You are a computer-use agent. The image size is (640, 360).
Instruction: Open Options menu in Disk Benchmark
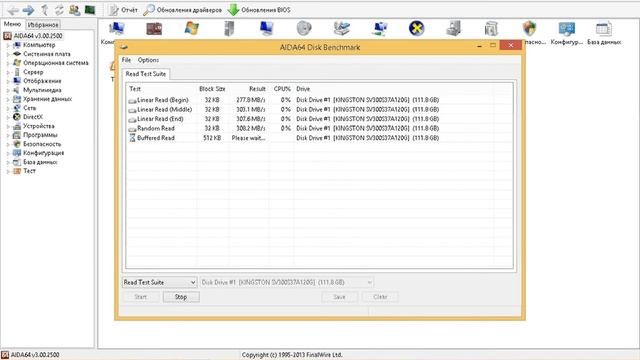pos(148,60)
